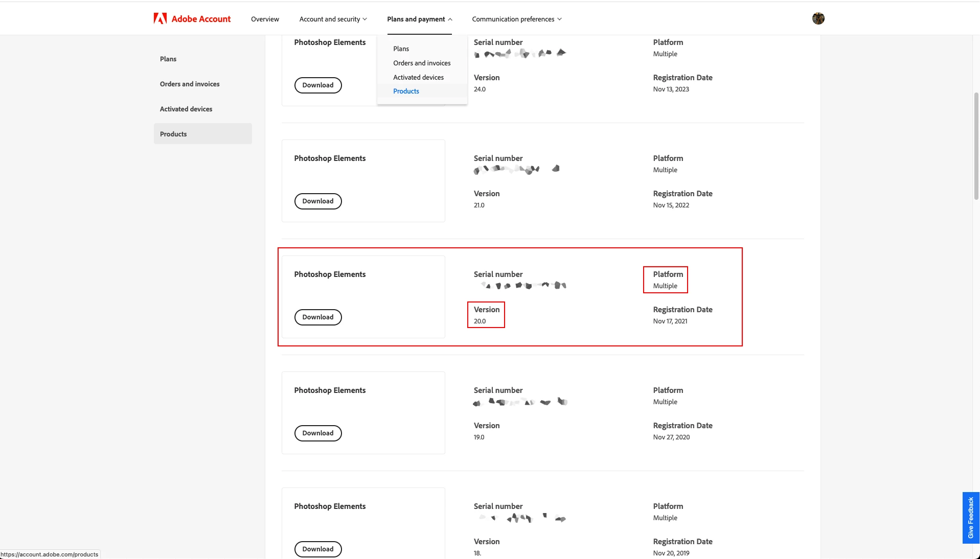Collapse the Plans and payment menu
The width and height of the screenshot is (980, 559).
pos(420,19)
